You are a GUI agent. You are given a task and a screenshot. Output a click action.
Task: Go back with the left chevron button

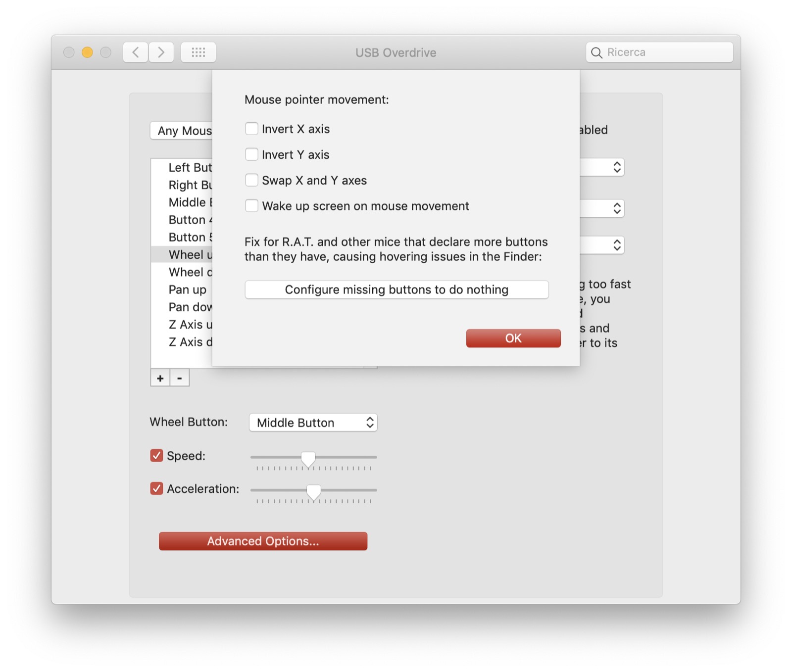pyautogui.click(x=136, y=52)
